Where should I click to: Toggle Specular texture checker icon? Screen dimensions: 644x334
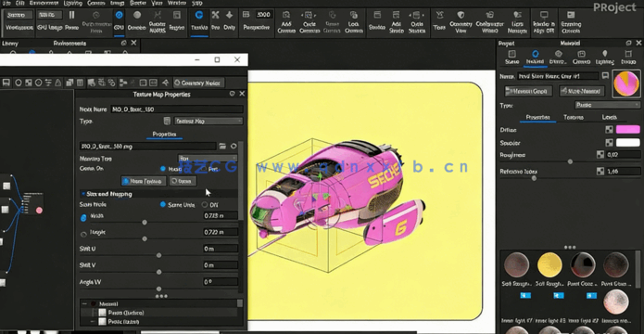coord(609,143)
